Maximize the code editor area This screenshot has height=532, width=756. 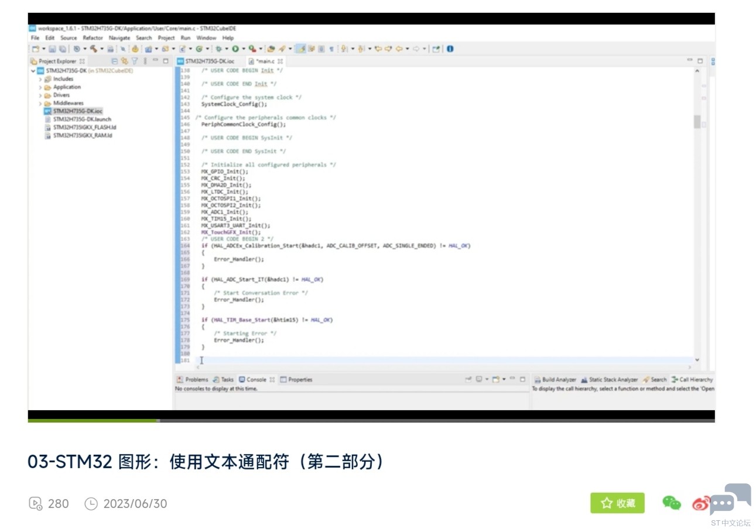pos(700,60)
